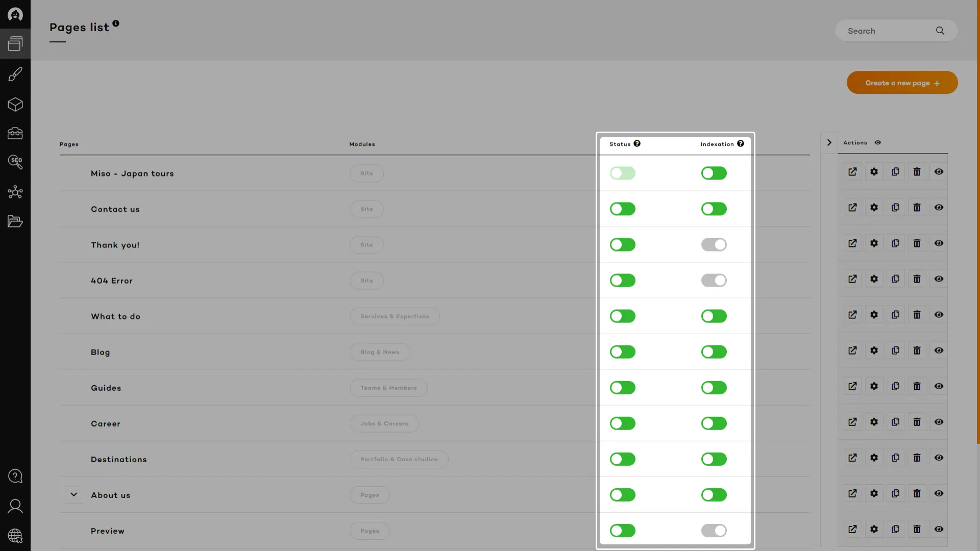Click the Status column help icon
This screenshot has height=551, width=980.
[x=637, y=144]
